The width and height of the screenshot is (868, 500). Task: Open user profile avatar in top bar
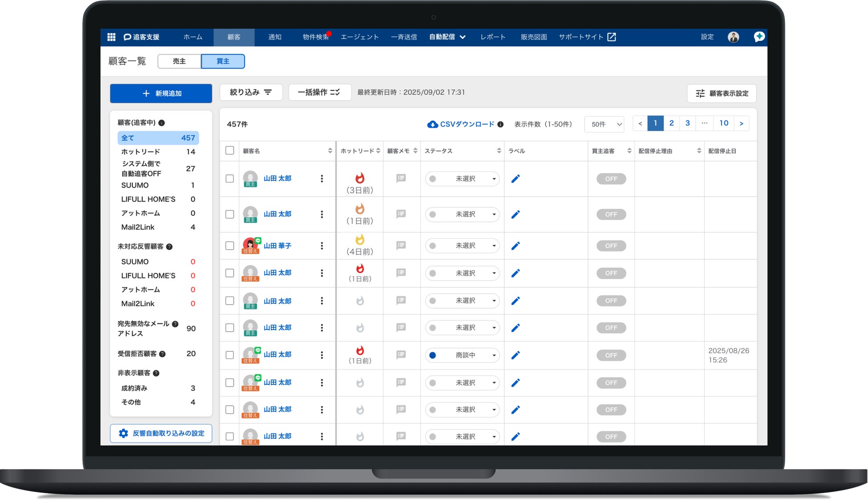tap(733, 37)
